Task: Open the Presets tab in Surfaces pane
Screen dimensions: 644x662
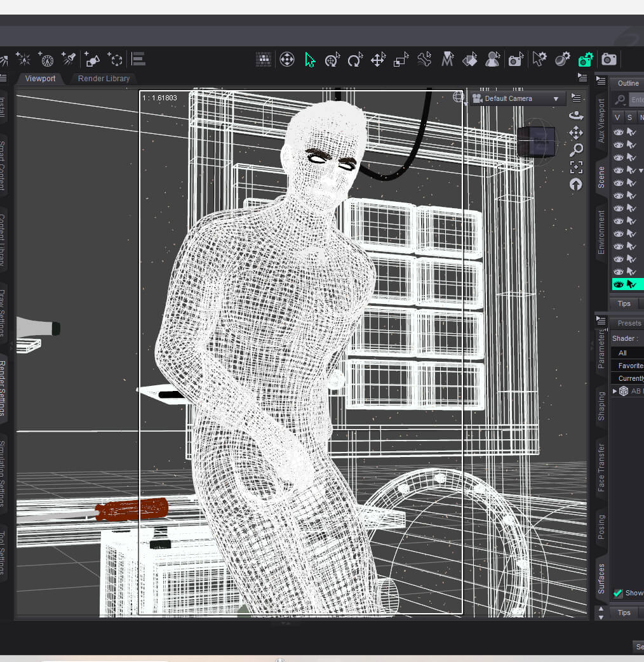Action: click(x=629, y=324)
